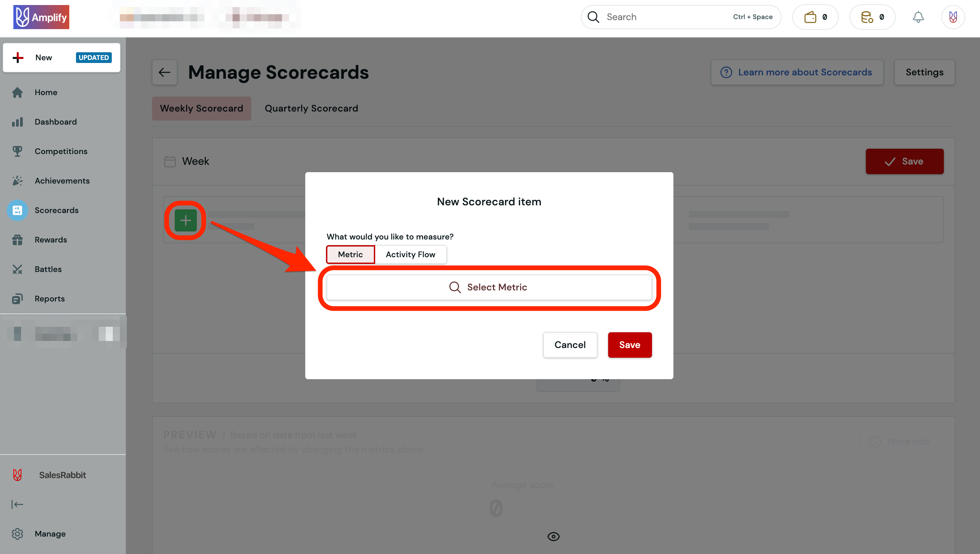This screenshot has height=554, width=980.
Task: Click Save in New Scorecard item dialog
Action: tap(629, 345)
